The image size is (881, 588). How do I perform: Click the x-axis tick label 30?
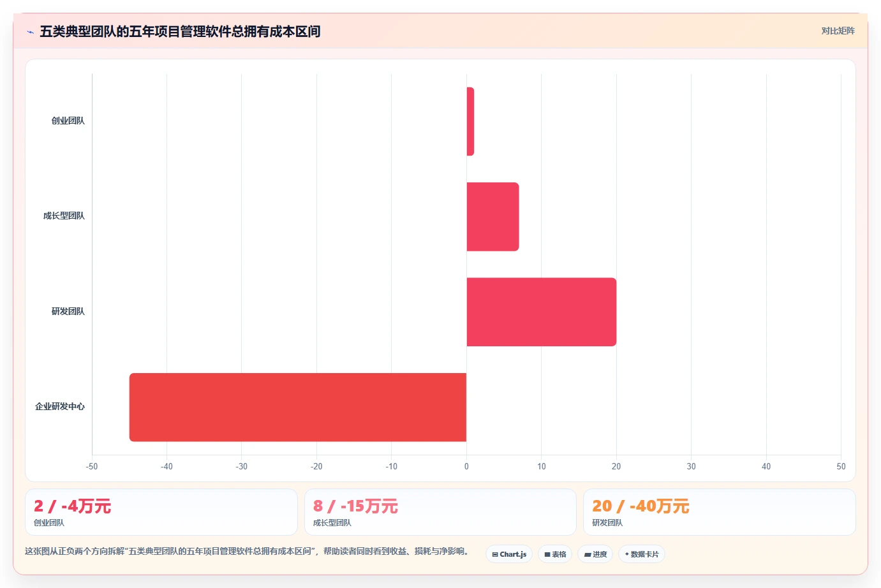click(691, 466)
